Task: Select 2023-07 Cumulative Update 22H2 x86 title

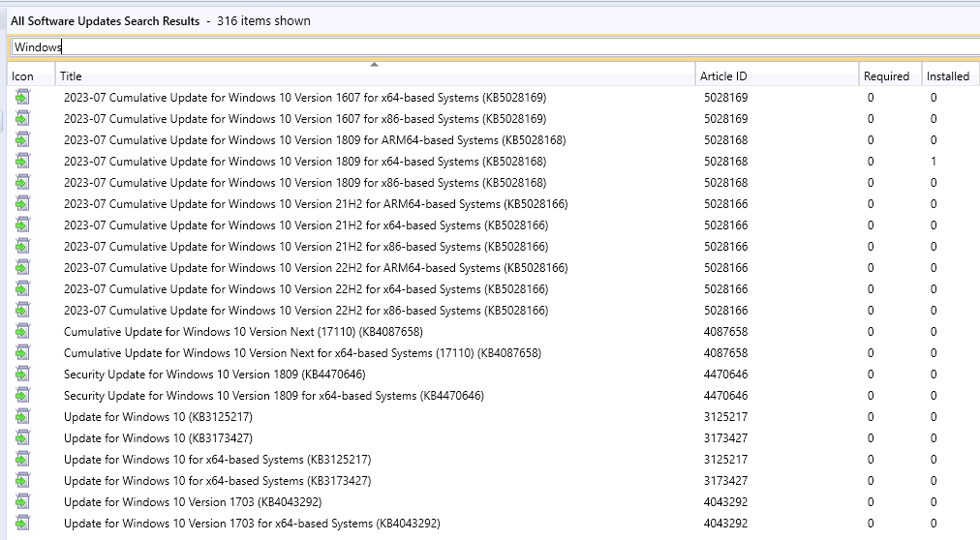Action: coord(306,311)
